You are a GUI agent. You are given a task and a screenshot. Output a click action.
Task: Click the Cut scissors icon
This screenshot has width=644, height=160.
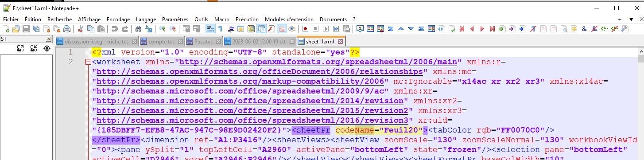pos(81,29)
